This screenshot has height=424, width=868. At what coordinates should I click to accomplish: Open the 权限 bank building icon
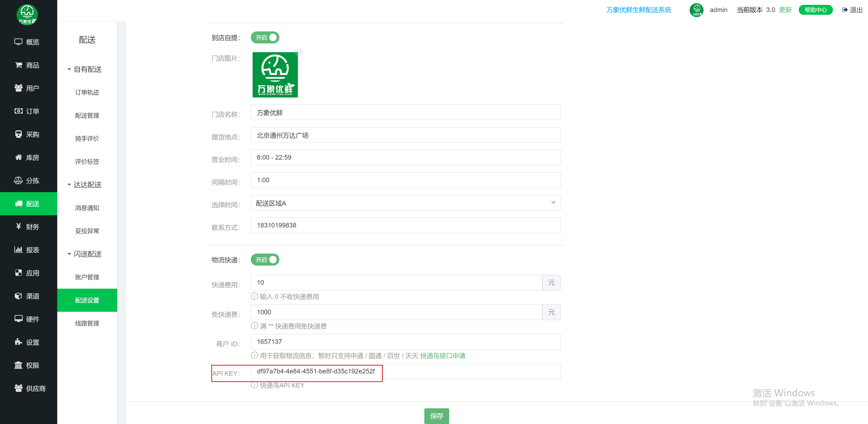18,365
